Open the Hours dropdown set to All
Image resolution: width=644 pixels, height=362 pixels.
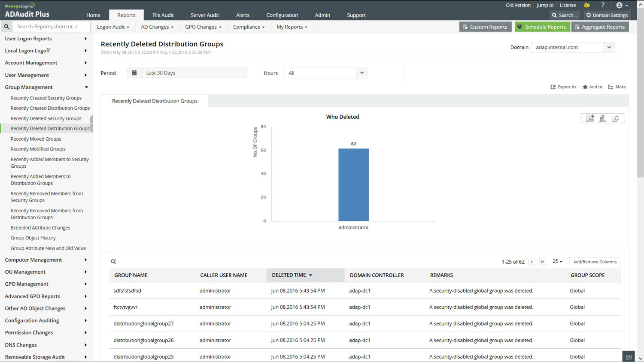[x=325, y=73]
